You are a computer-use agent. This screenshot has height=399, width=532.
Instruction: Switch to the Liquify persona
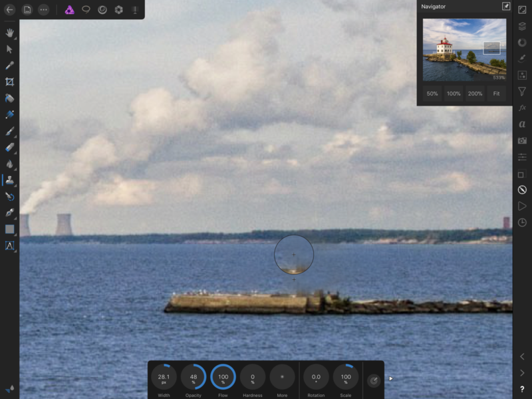point(102,10)
